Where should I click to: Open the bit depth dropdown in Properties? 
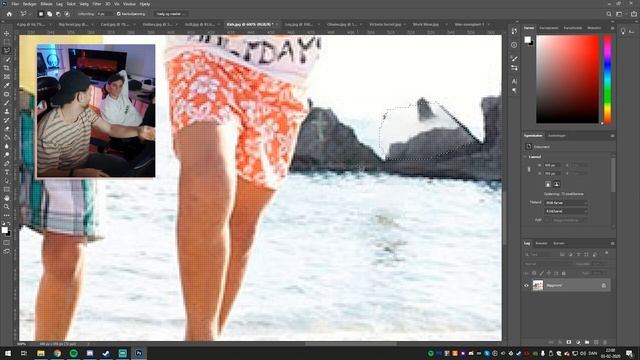click(566, 211)
